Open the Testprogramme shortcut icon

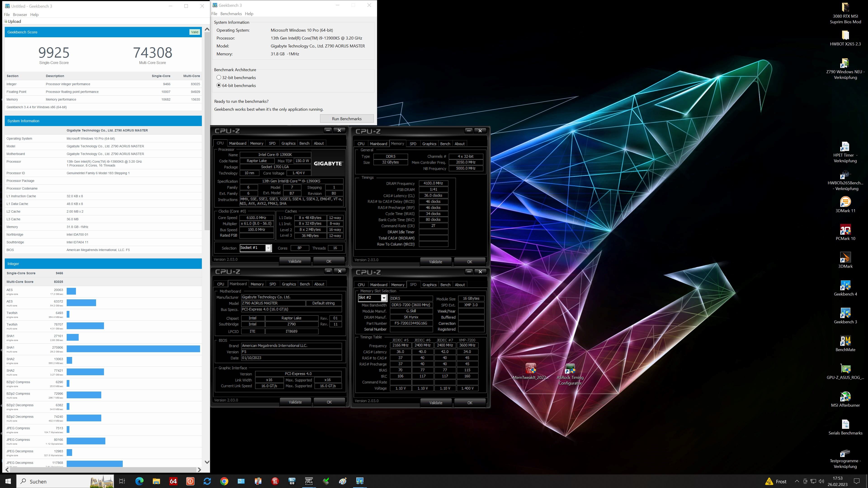[845, 458]
